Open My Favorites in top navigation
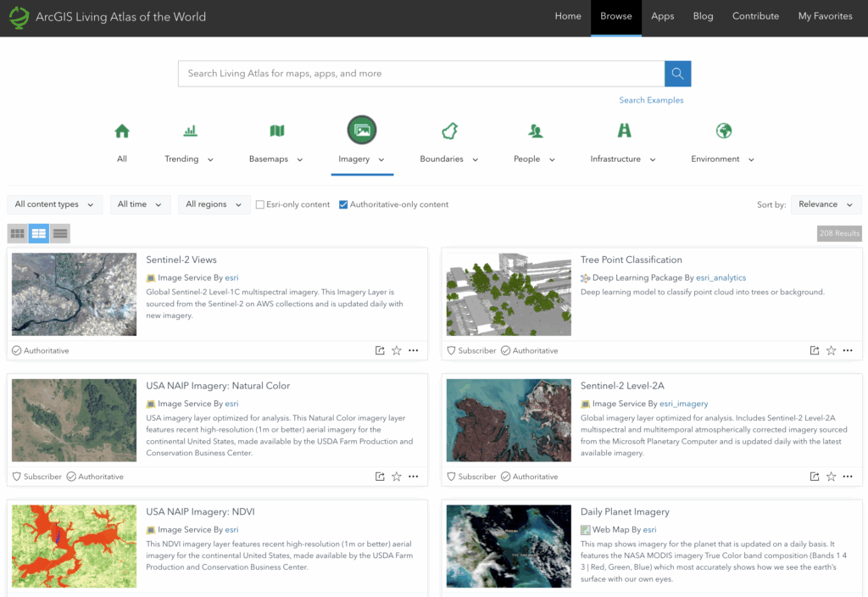The height and width of the screenshot is (597, 868). pyautogui.click(x=826, y=17)
